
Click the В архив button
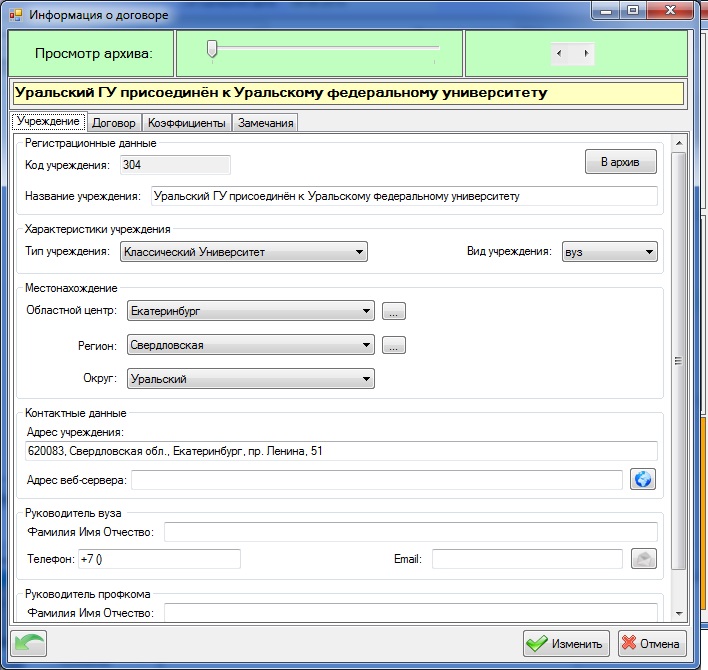click(621, 162)
